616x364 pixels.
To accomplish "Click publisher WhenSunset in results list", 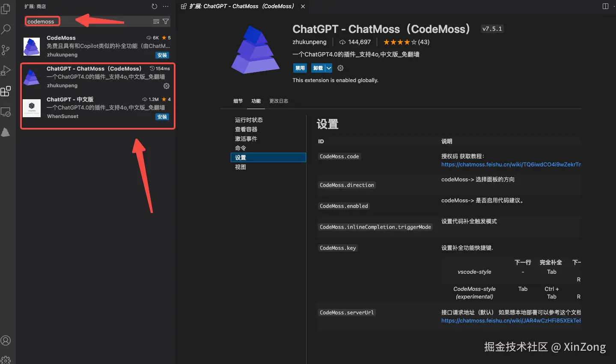I will (x=63, y=116).
